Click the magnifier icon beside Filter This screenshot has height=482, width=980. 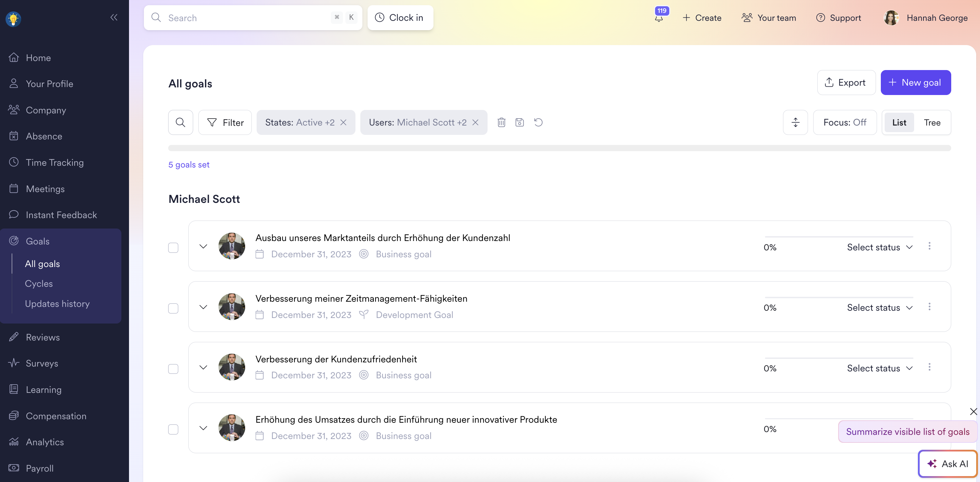tap(180, 122)
